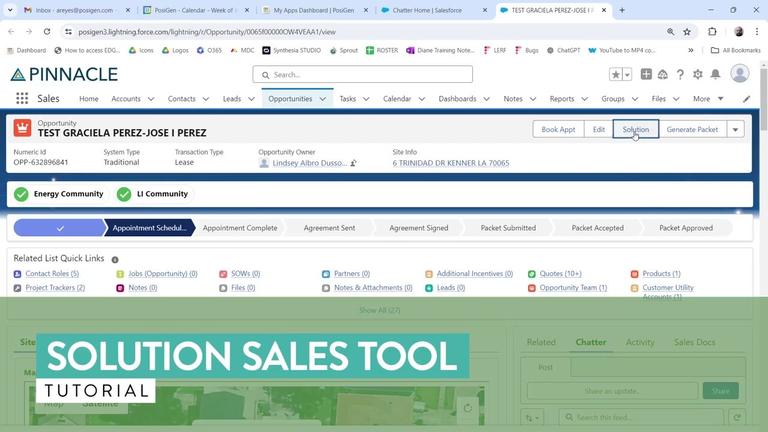Open the Lindsey Albro Dusso owner link
Viewport: 768px width, 432px height.
click(310, 163)
